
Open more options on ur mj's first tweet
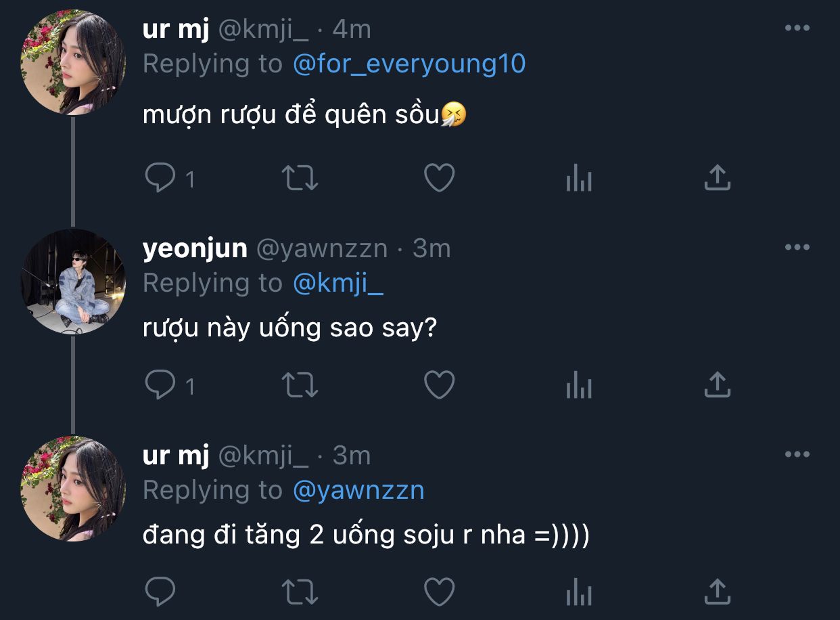(x=797, y=28)
